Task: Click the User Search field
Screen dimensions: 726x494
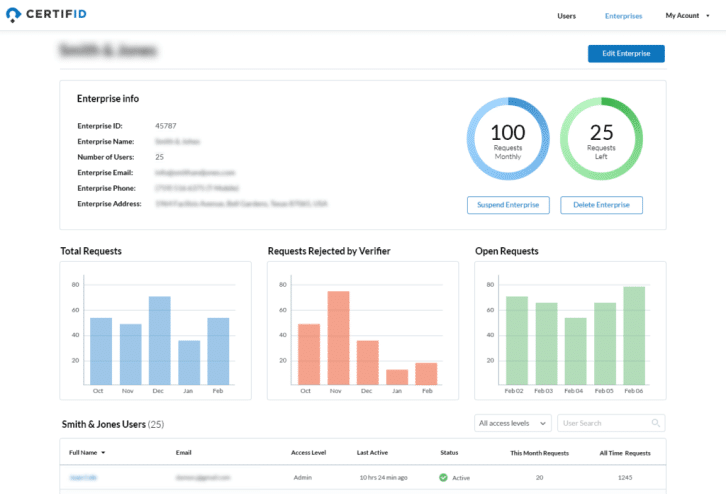Action: point(611,423)
